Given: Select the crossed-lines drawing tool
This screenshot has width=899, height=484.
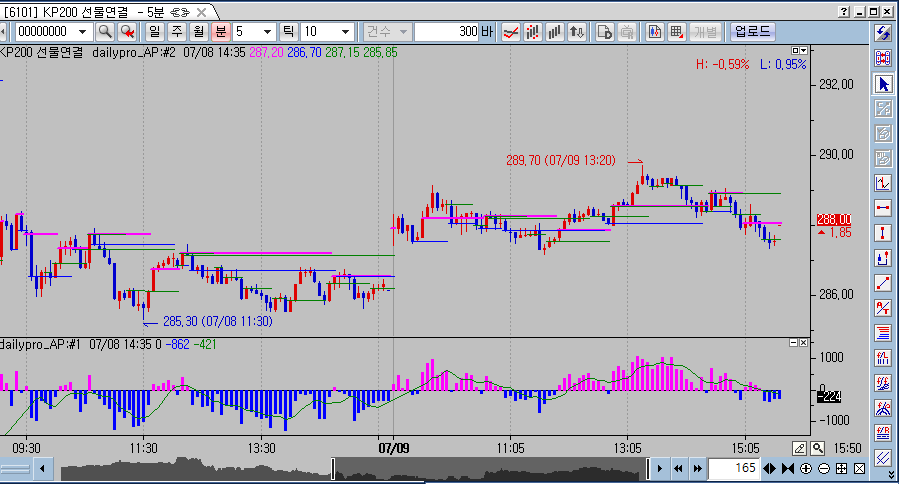Looking at the screenshot, I should coord(883,308).
